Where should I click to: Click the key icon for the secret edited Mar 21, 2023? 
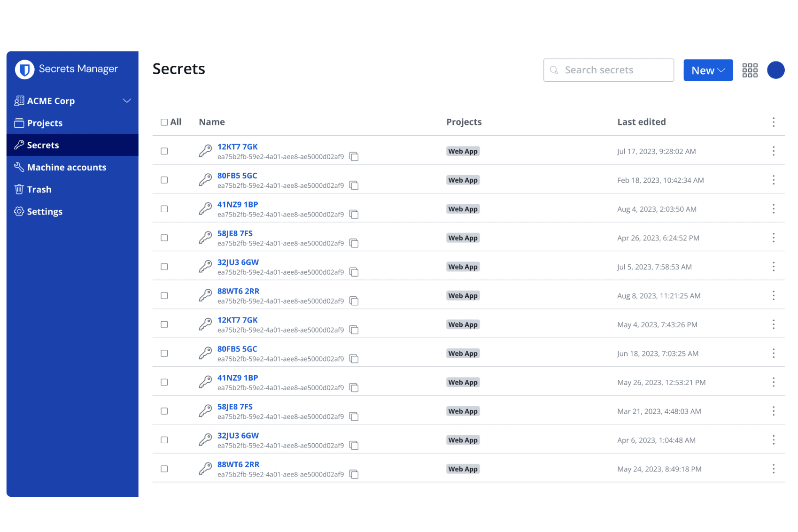coord(205,411)
